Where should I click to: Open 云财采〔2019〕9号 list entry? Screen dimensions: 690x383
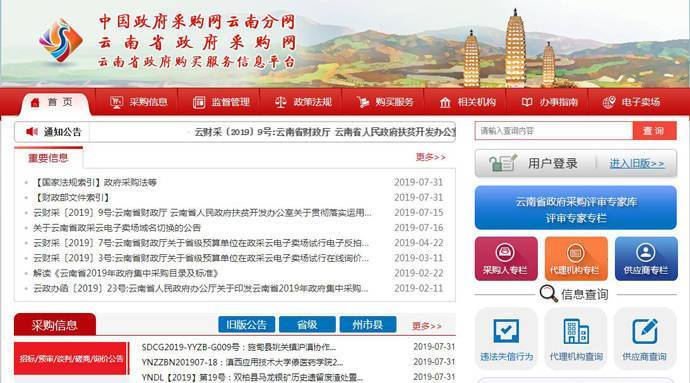click(202, 213)
